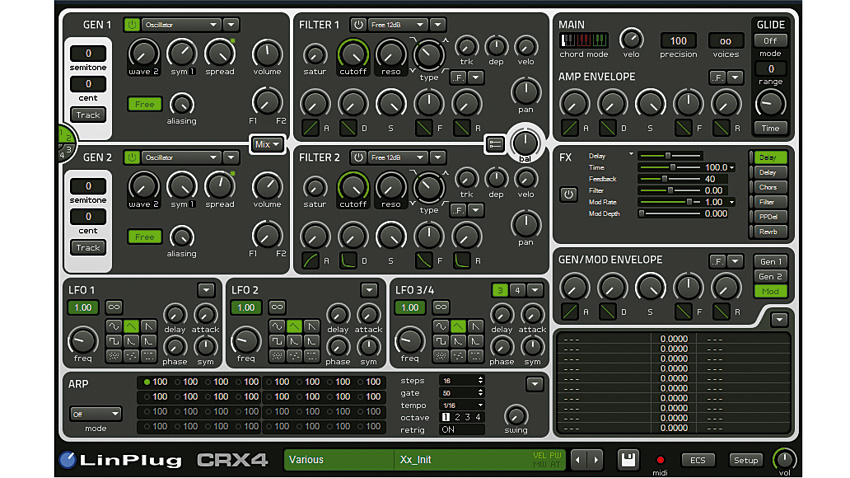Select the Chors FX tab
The width and height of the screenshot is (850, 478).
coord(769,187)
